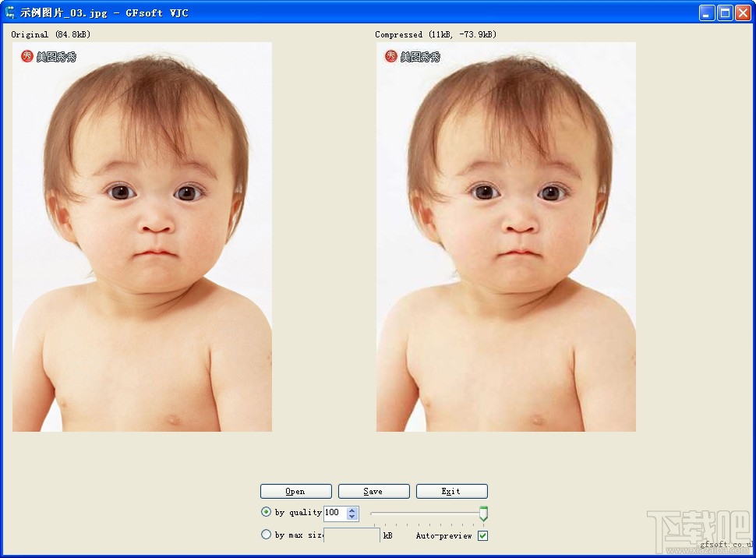This screenshot has width=756, height=558.
Task: Click the red 美图秀秀 logo on right image
Action: point(390,55)
